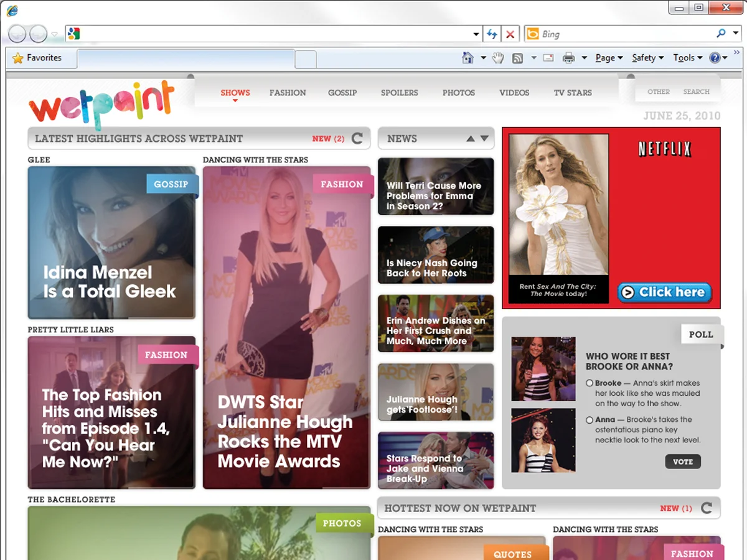This screenshot has width=747, height=560.
Task: Click the GOSSIP tag on Glee card
Action: (x=171, y=184)
